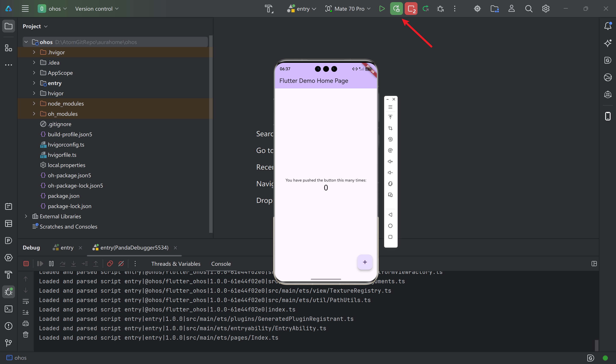Viewport: 616px width, 364px height.
Task: Click View Breakpoints red circles icon
Action: click(110, 264)
